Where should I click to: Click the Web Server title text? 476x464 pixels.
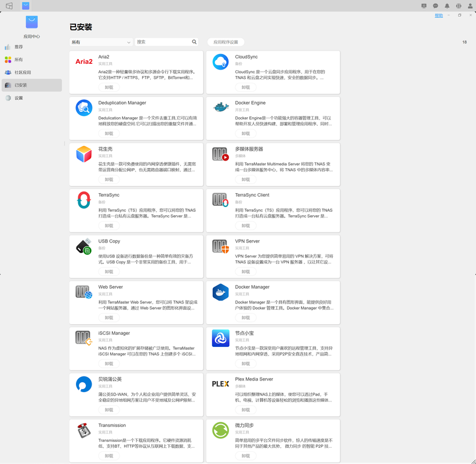coord(111,287)
